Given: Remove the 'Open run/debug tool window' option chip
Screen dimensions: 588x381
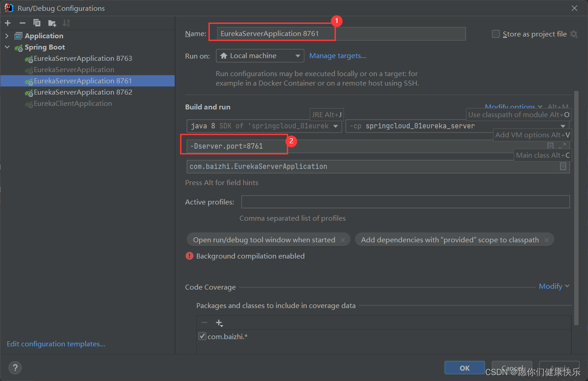Looking at the screenshot, I should tap(343, 240).
